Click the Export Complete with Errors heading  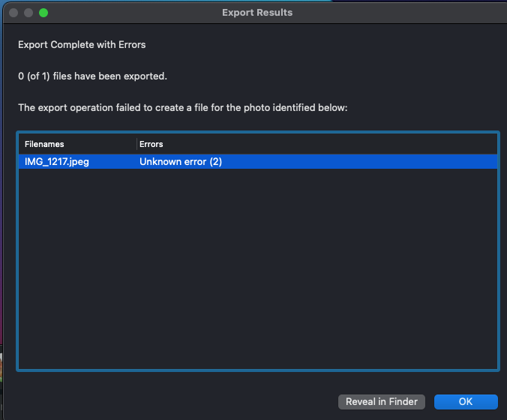click(x=82, y=45)
